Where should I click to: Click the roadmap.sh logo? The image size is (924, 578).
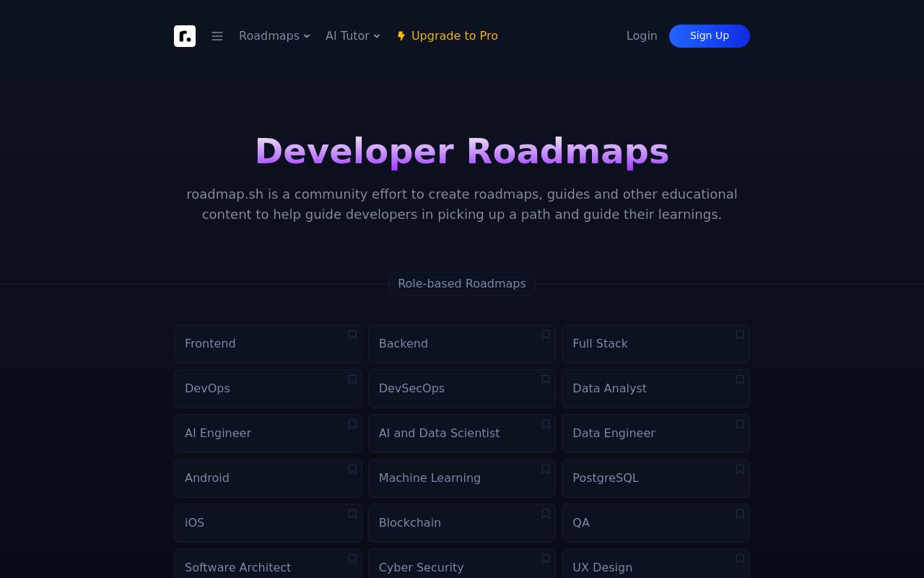[x=185, y=36]
